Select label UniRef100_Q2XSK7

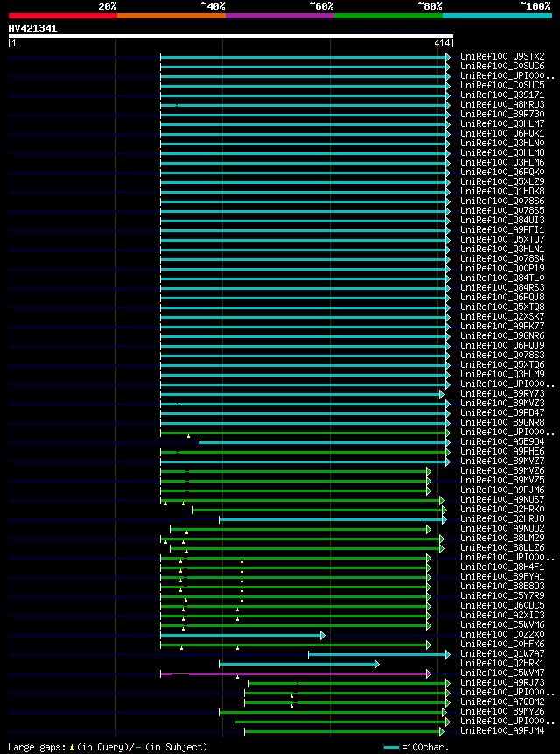[502, 316]
